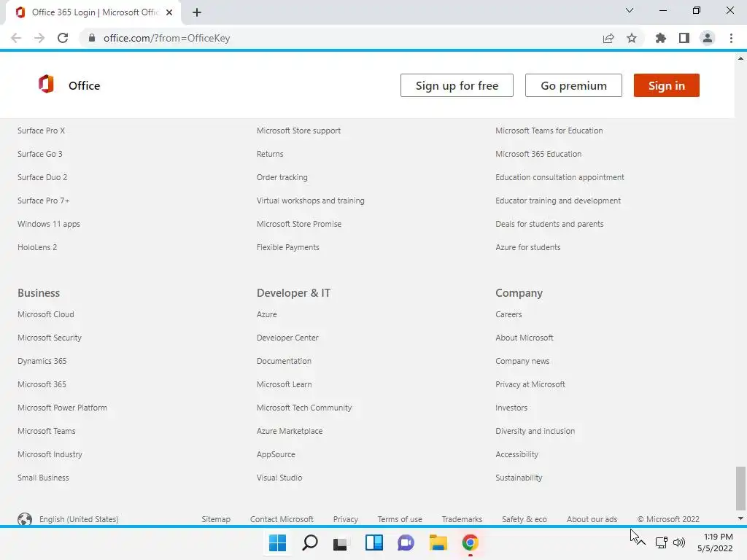This screenshot has width=747, height=560.
Task: Open the Visual Studio link
Action: coord(279,478)
